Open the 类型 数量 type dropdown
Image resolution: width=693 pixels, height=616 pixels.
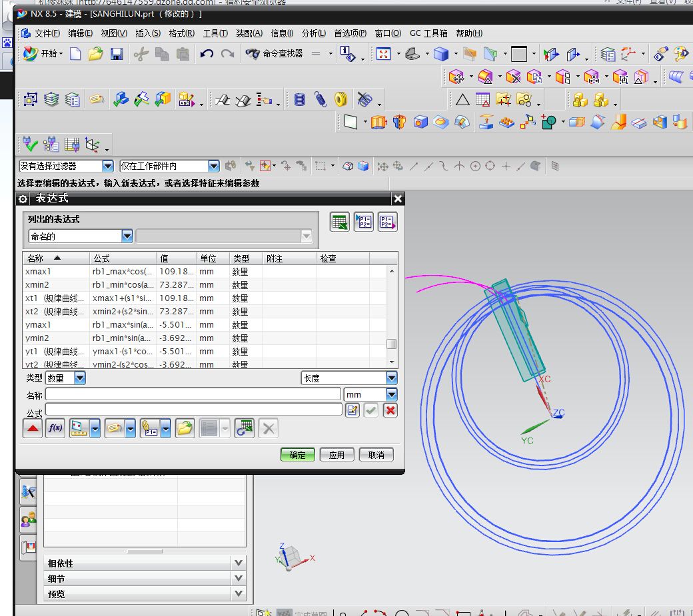point(79,378)
